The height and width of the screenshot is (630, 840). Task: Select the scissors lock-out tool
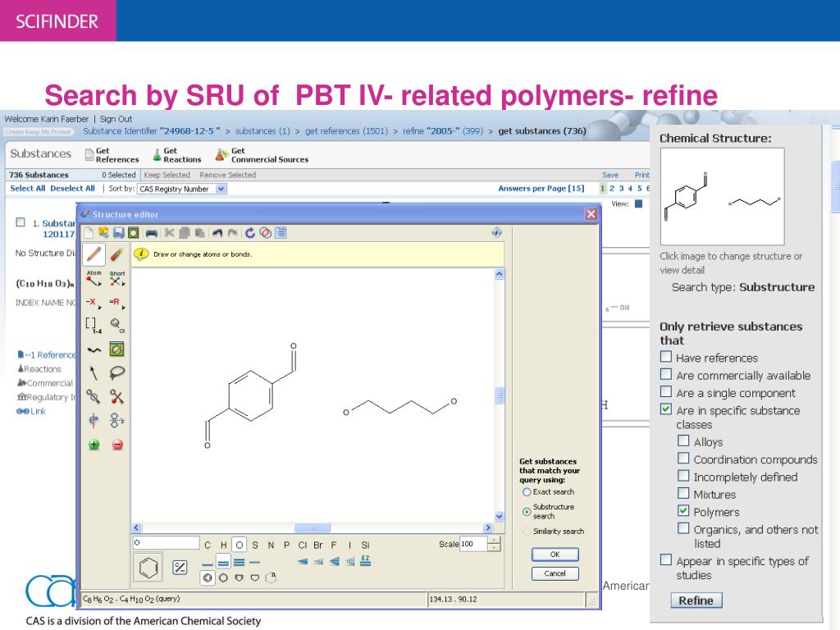click(116, 397)
